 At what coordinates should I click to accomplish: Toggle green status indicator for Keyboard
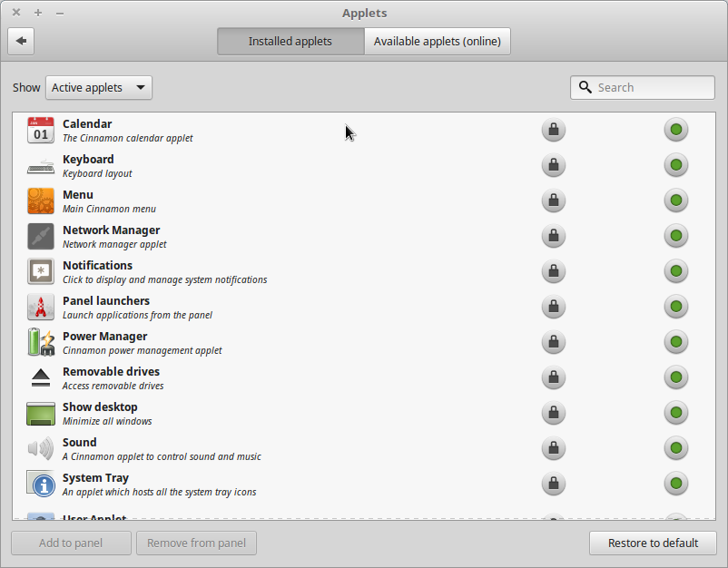[x=676, y=165]
